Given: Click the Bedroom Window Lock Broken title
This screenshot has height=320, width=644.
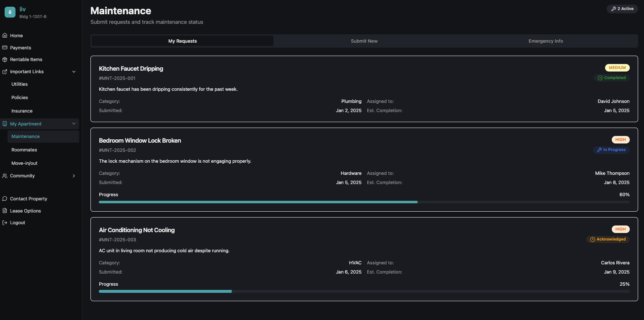Looking at the screenshot, I should coord(140,141).
